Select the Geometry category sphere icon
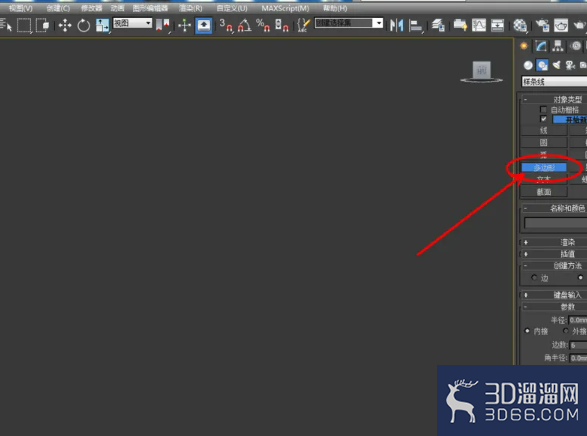 point(528,65)
